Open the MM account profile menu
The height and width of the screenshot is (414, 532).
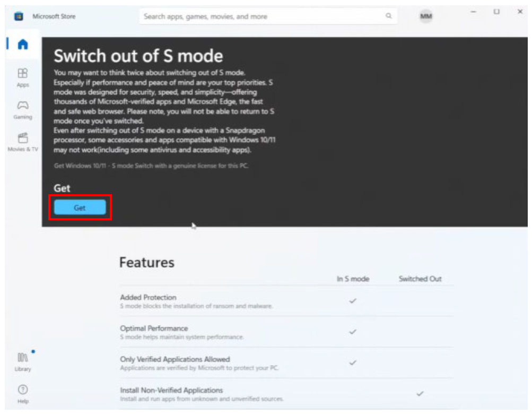coord(426,16)
